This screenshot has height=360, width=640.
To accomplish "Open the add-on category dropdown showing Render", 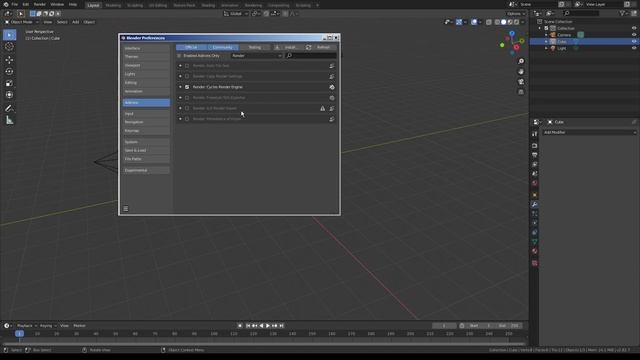I will pos(256,56).
